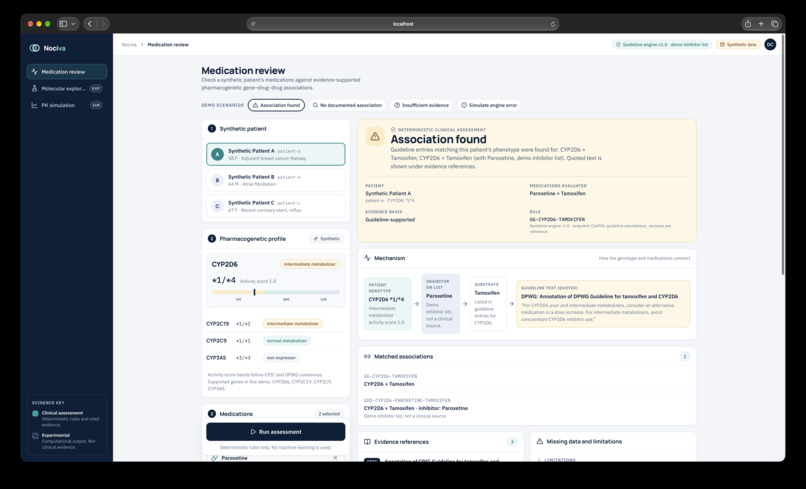
Task: Click the localhost address bar
Action: click(x=403, y=24)
